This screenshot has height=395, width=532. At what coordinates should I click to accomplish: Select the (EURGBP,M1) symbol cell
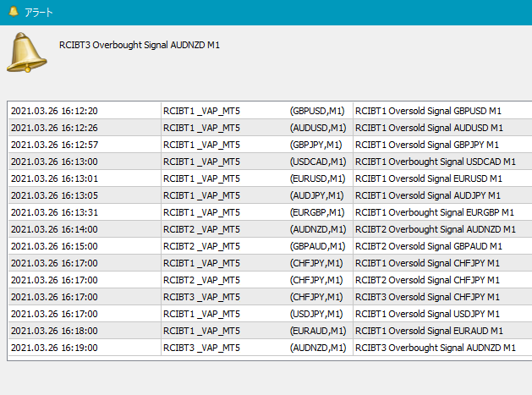(317, 213)
